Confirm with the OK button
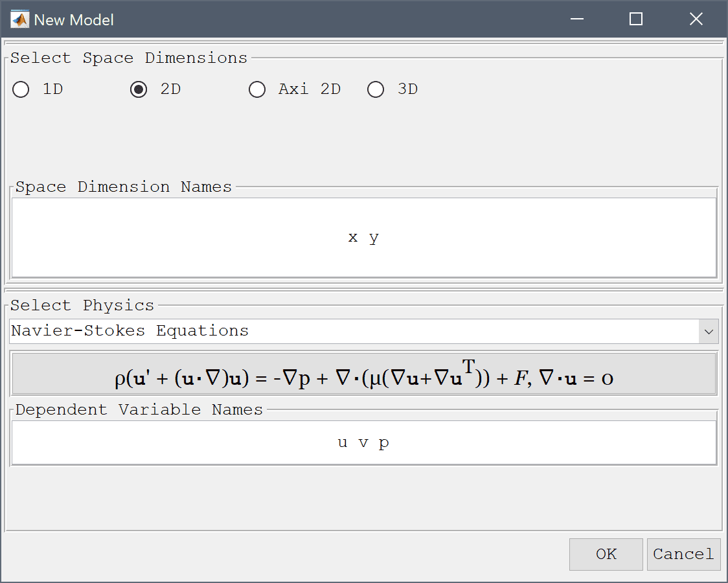728x583 pixels. 606,554
